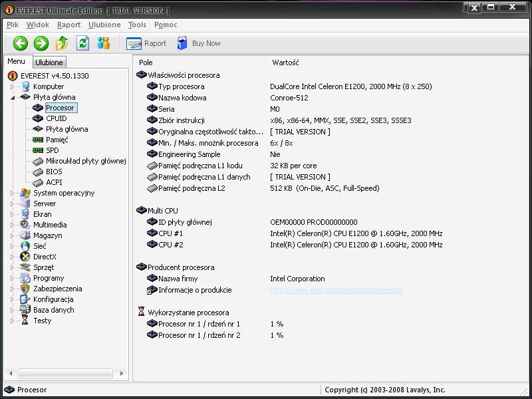Open the Pomoc menu
This screenshot has height=399, width=532.
point(166,25)
